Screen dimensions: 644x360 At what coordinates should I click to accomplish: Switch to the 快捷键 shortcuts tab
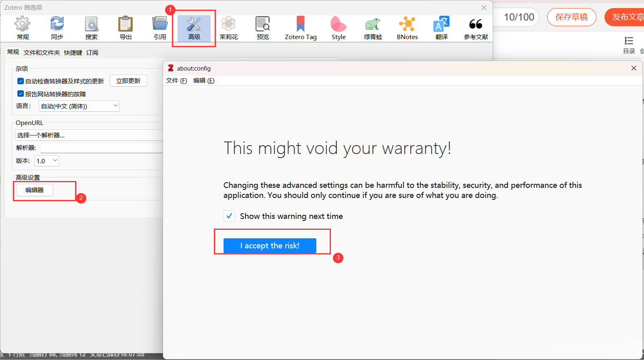[73, 52]
